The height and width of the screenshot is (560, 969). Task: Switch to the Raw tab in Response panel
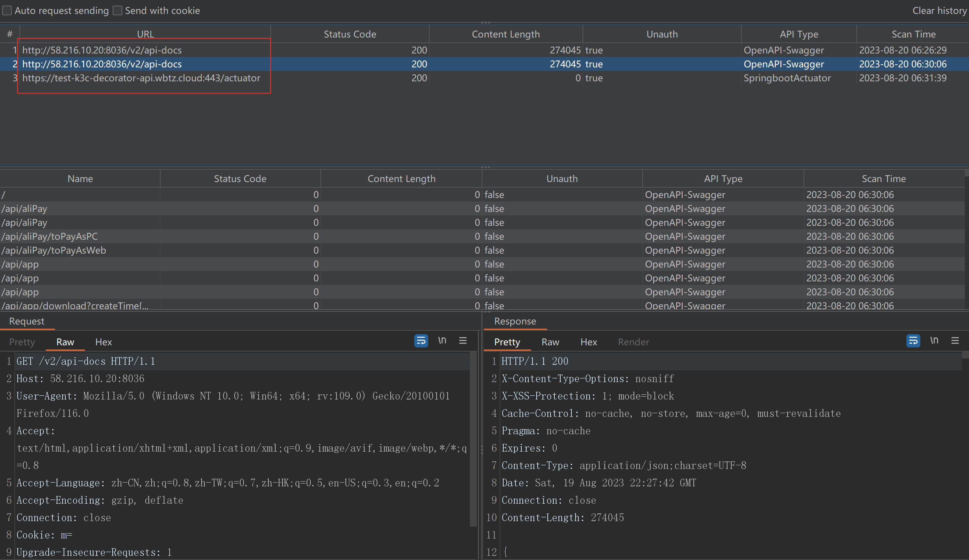pos(550,342)
